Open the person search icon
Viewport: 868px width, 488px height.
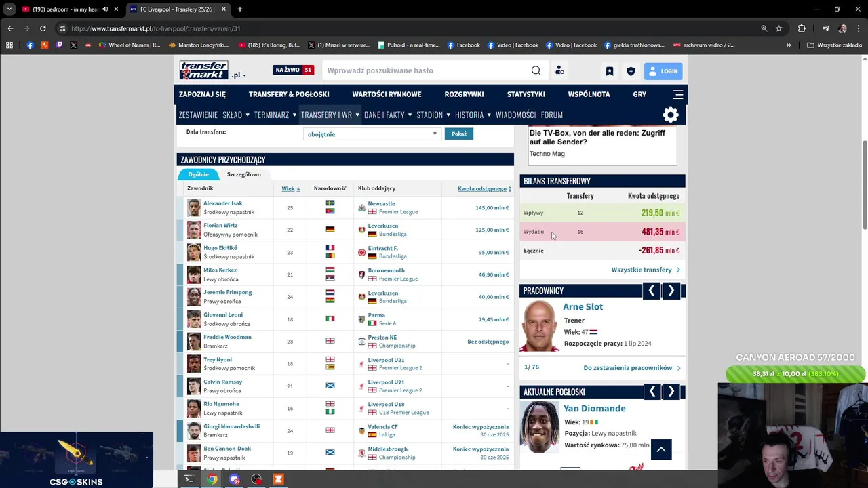(x=559, y=70)
